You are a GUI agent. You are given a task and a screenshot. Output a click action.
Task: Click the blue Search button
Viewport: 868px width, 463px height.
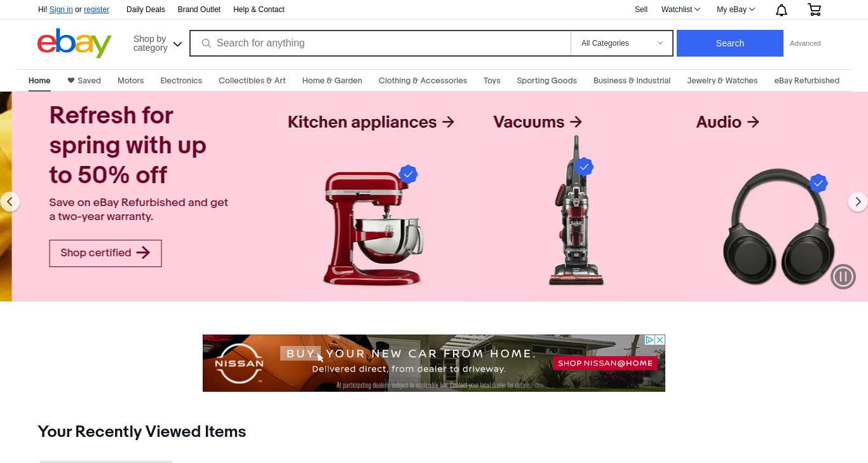pos(730,43)
